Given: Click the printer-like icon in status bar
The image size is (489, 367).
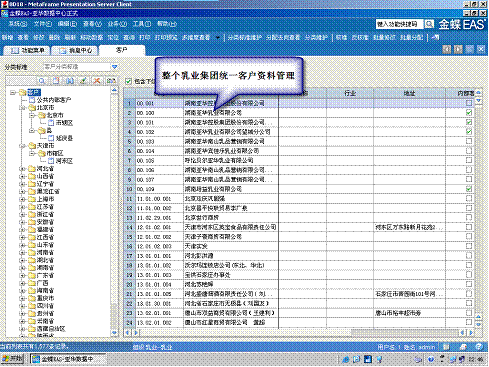Looking at the screenshot, I should (463, 347).
